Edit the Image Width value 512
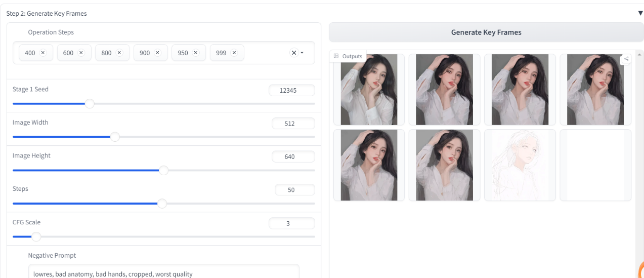 pyautogui.click(x=293, y=124)
